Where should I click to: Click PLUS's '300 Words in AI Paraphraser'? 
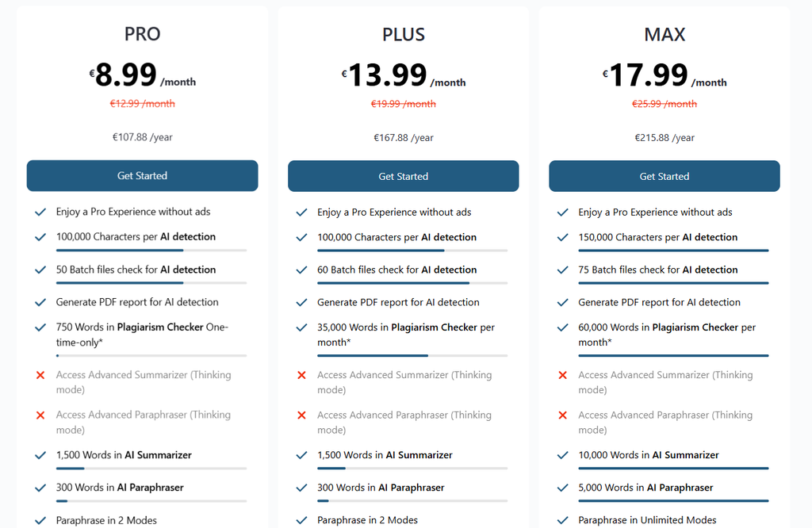point(381,488)
